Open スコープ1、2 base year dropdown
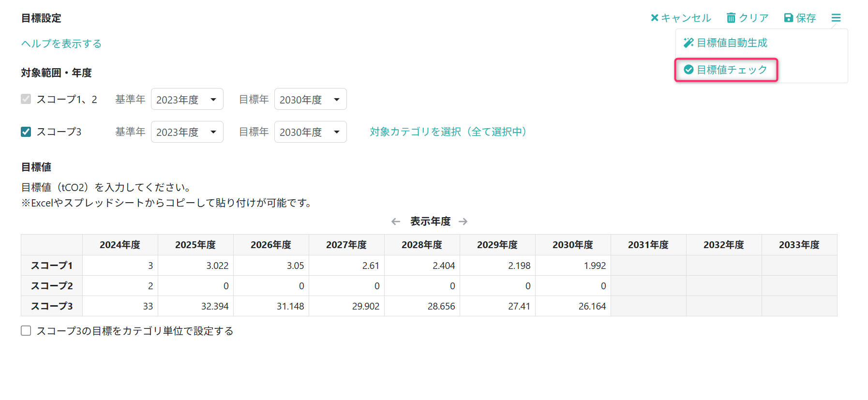 pyautogui.click(x=187, y=99)
